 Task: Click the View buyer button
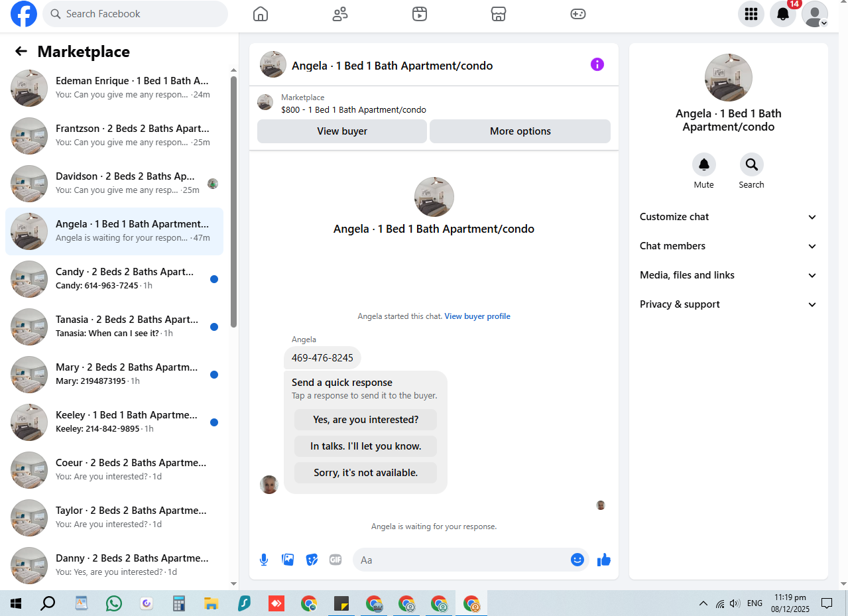point(342,131)
